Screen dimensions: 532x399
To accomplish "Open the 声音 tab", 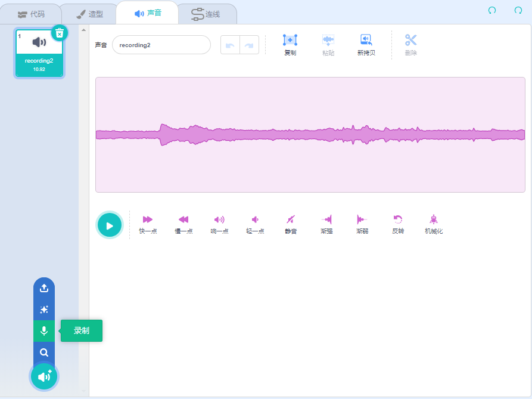I will pos(147,13).
